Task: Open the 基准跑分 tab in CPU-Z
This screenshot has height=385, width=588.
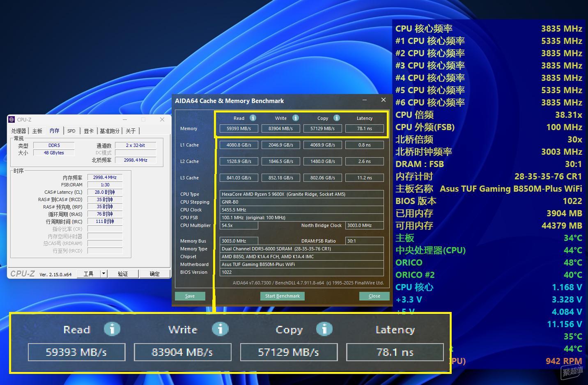Action: pyautogui.click(x=110, y=131)
